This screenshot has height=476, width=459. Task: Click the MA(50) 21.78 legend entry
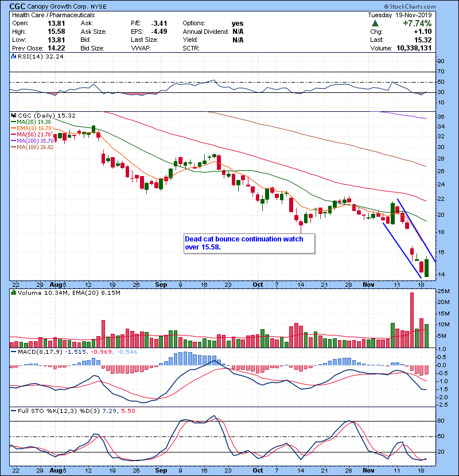(x=32, y=134)
